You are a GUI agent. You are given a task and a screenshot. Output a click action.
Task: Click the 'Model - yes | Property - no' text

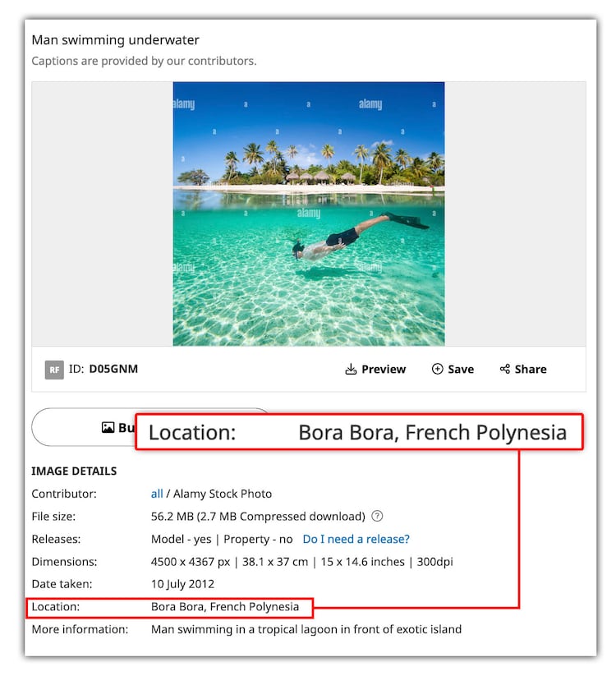[222, 539]
